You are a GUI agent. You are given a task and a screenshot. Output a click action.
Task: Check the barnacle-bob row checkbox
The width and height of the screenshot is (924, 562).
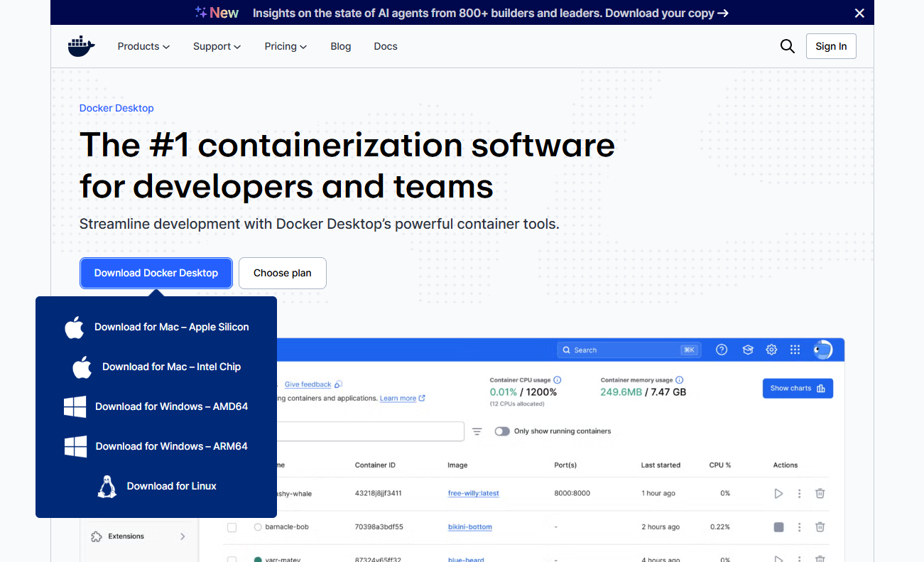(232, 527)
